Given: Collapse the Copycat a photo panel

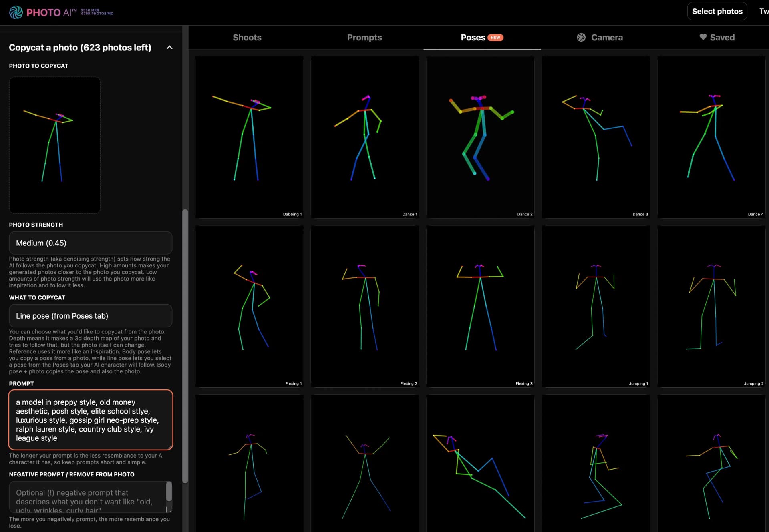Looking at the screenshot, I should tap(169, 47).
